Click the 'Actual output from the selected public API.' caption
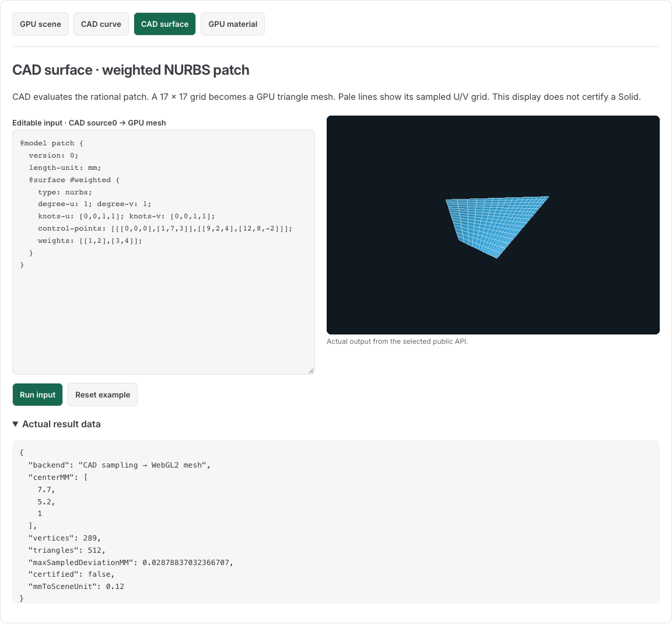 coord(397,341)
